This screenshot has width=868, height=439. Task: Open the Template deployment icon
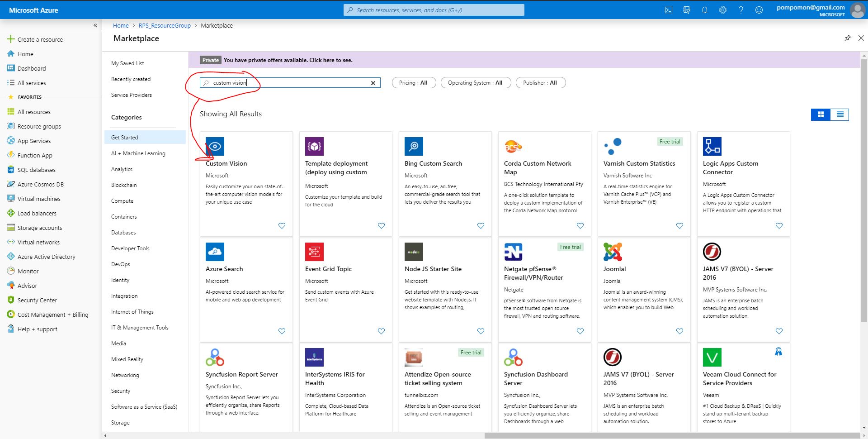click(x=314, y=146)
